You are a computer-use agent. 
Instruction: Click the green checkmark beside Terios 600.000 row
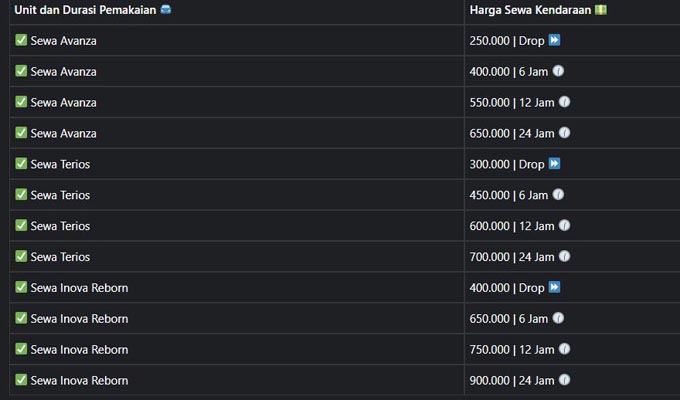pyautogui.click(x=21, y=225)
